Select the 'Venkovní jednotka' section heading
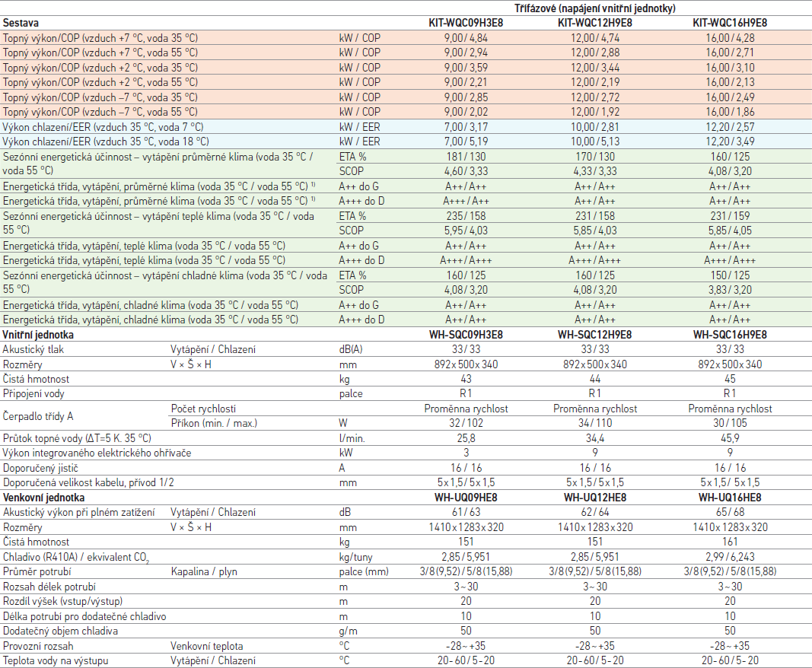The height and width of the screenshot is (668, 812). point(43,498)
